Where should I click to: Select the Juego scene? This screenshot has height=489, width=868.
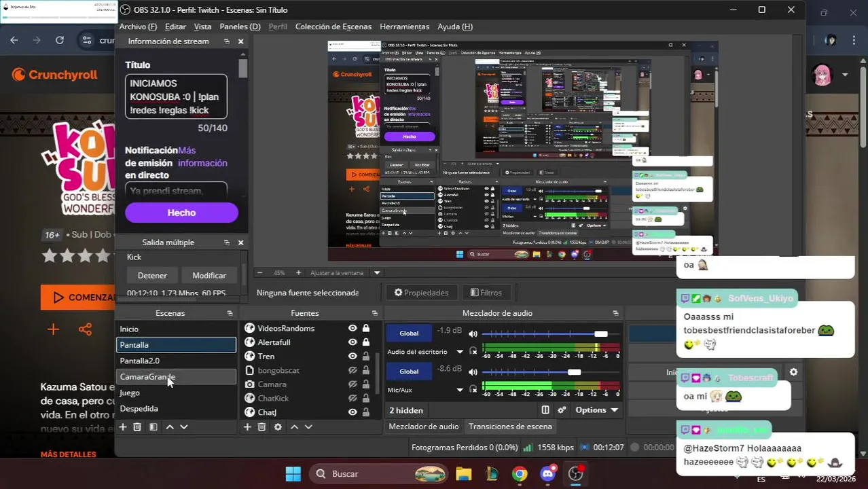tap(176, 393)
